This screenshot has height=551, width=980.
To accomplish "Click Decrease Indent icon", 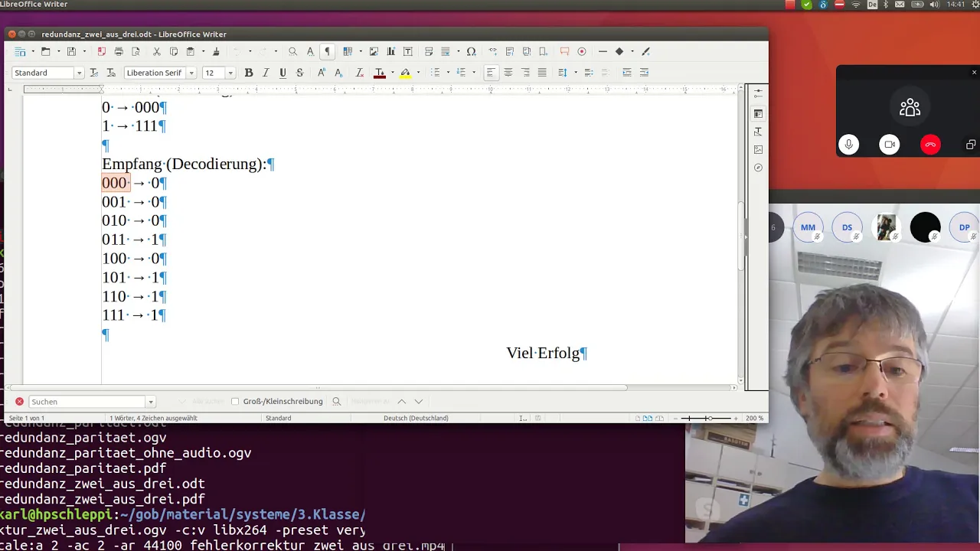I will click(x=644, y=73).
